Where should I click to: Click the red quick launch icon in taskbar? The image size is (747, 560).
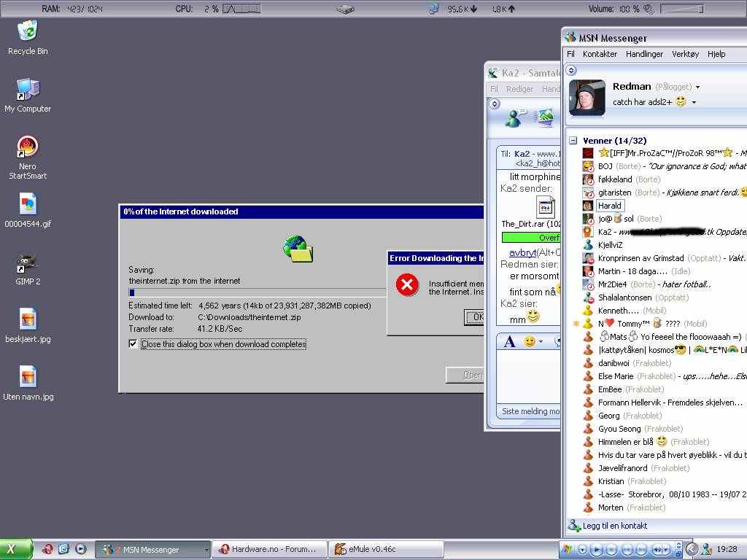[x=47, y=549]
